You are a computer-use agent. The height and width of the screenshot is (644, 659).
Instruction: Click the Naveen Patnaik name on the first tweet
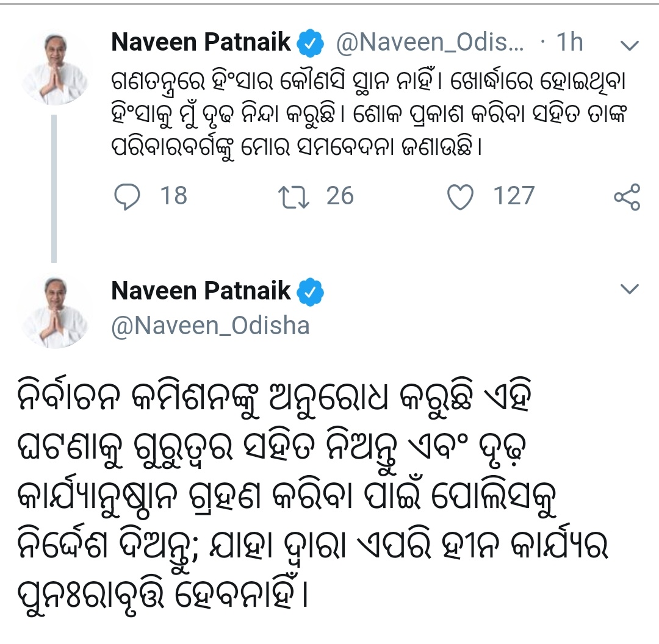(201, 43)
